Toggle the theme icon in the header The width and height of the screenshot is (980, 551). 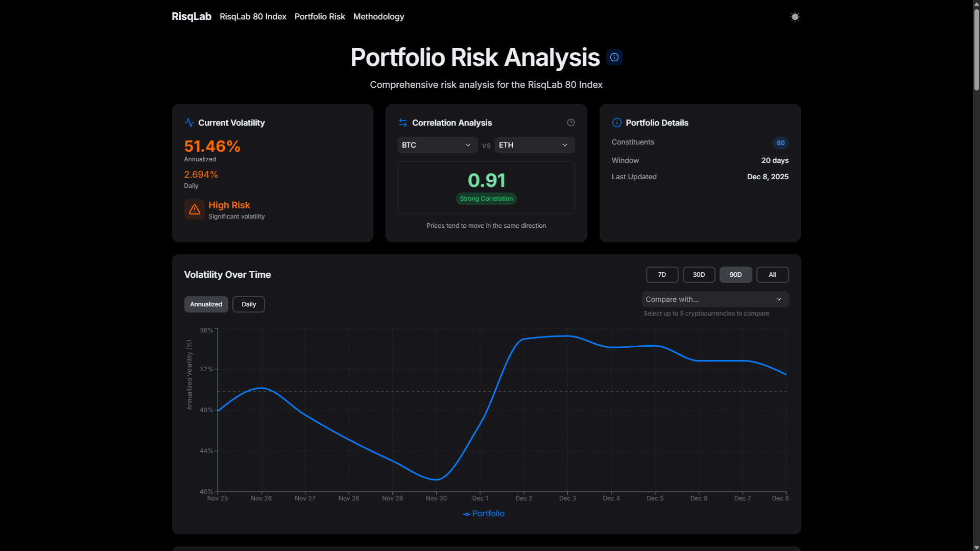pyautogui.click(x=795, y=16)
